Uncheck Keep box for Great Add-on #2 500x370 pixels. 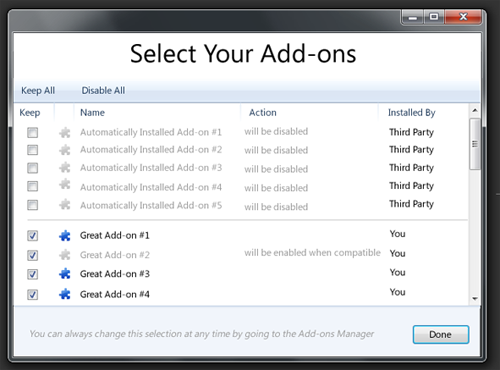click(x=32, y=255)
